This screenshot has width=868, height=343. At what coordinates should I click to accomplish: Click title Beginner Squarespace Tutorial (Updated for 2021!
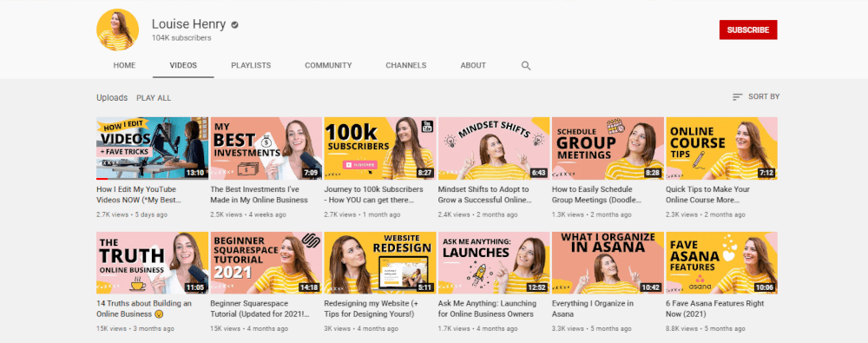click(x=260, y=308)
